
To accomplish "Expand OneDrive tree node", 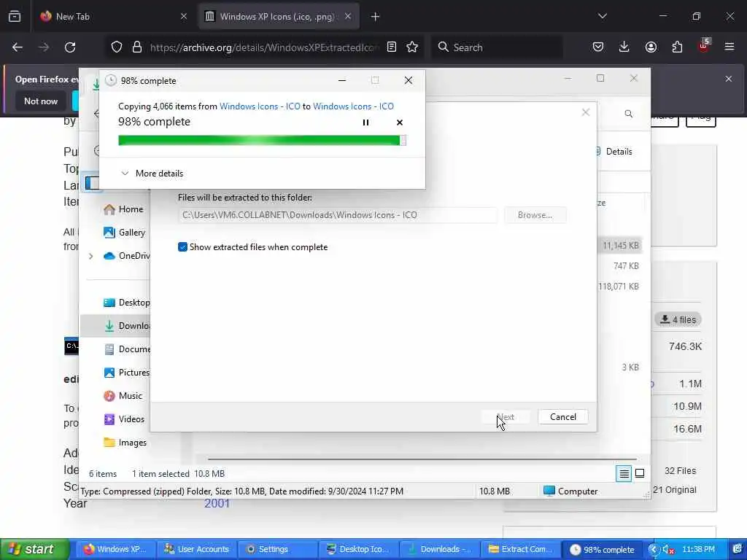I will (90, 256).
